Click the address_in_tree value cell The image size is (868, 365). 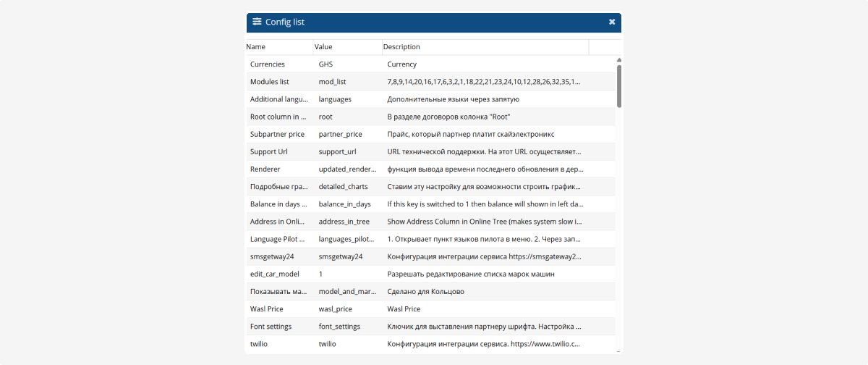pos(344,222)
